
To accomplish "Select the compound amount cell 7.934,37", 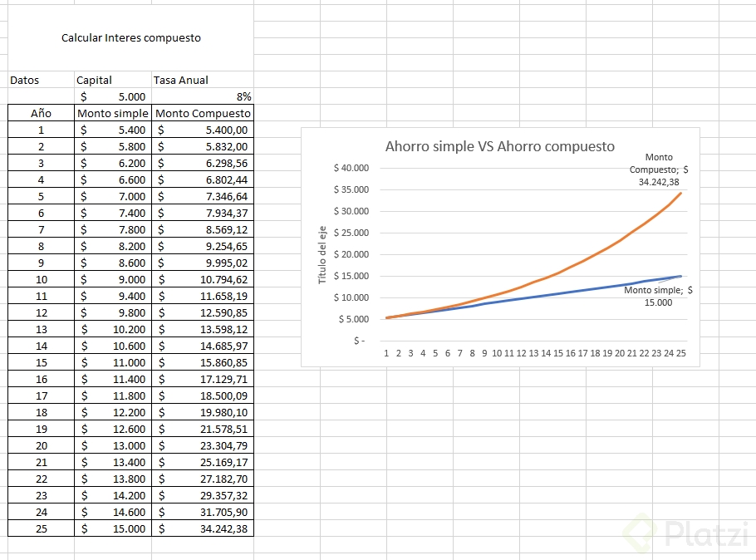I will pos(203,213).
